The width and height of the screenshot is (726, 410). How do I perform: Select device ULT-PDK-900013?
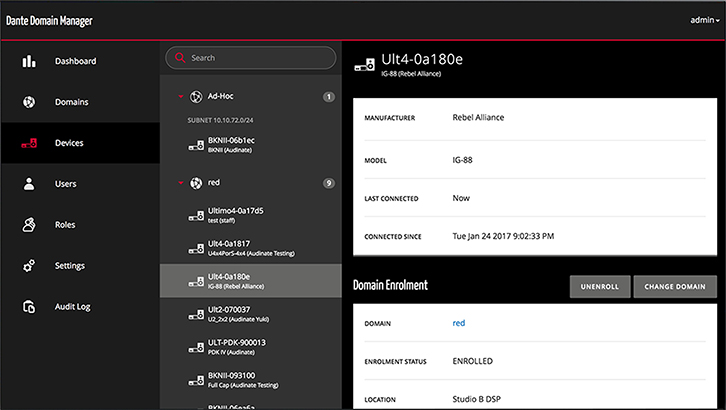[250, 347]
